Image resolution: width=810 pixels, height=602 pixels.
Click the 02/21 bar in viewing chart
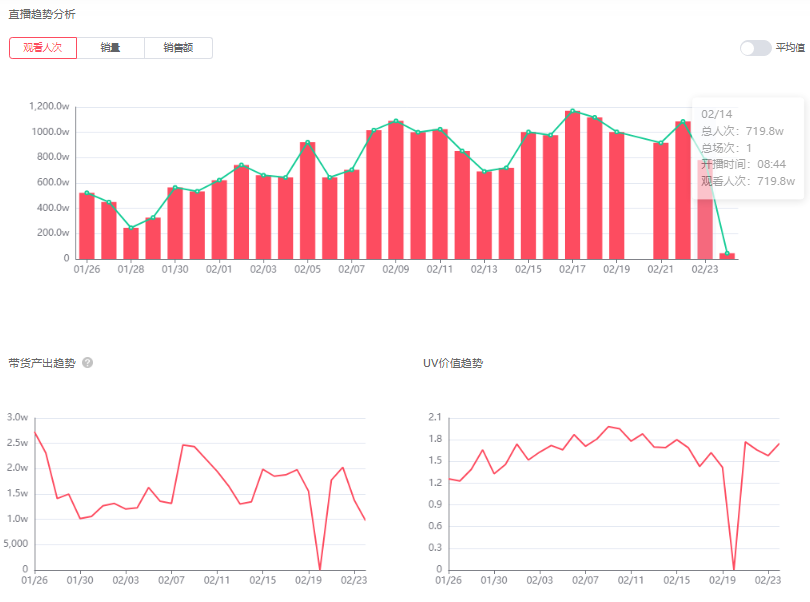pos(660,200)
